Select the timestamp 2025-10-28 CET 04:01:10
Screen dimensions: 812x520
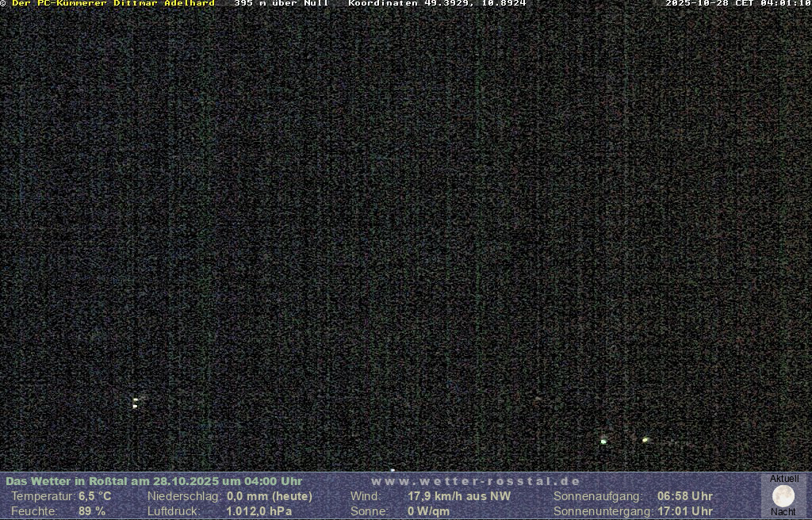point(737,4)
